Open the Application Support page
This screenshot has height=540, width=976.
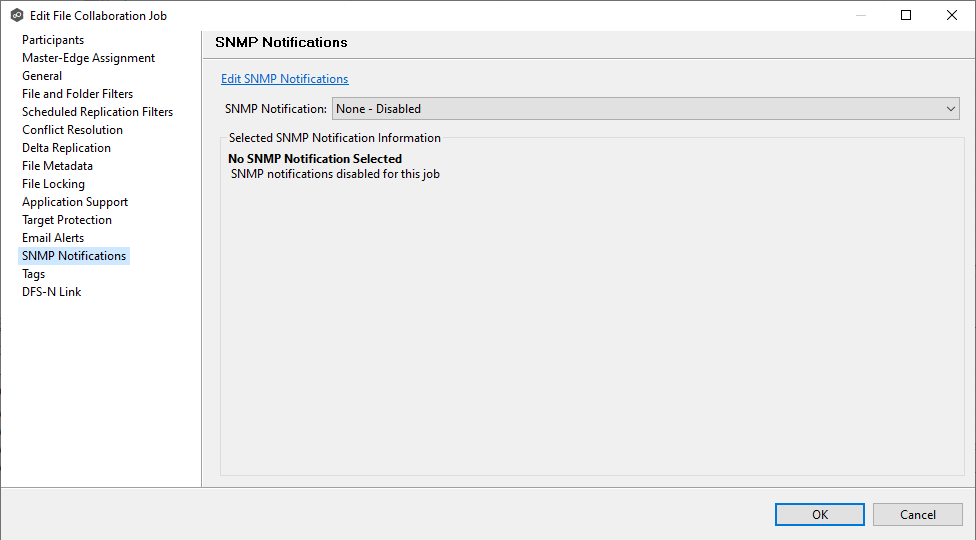coord(75,202)
